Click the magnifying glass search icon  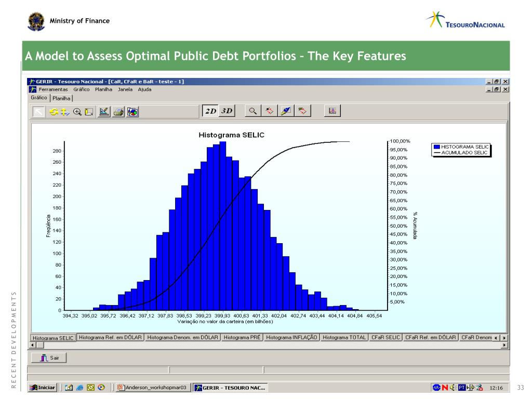tap(253, 111)
